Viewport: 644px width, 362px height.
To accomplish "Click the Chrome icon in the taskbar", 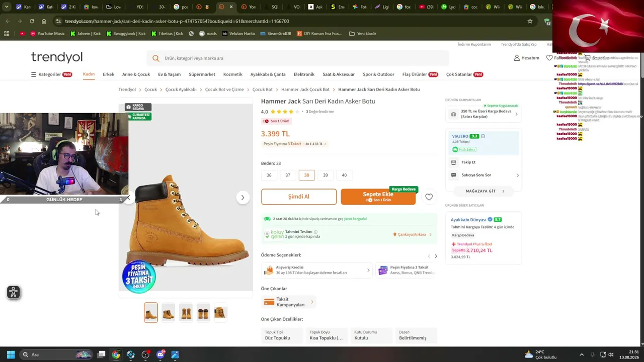I will (116, 354).
